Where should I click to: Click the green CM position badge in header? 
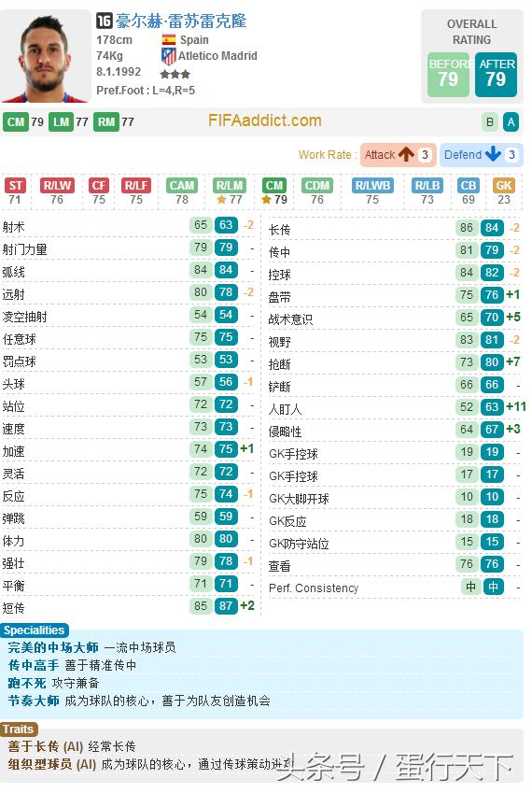click(x=16, y=121)
